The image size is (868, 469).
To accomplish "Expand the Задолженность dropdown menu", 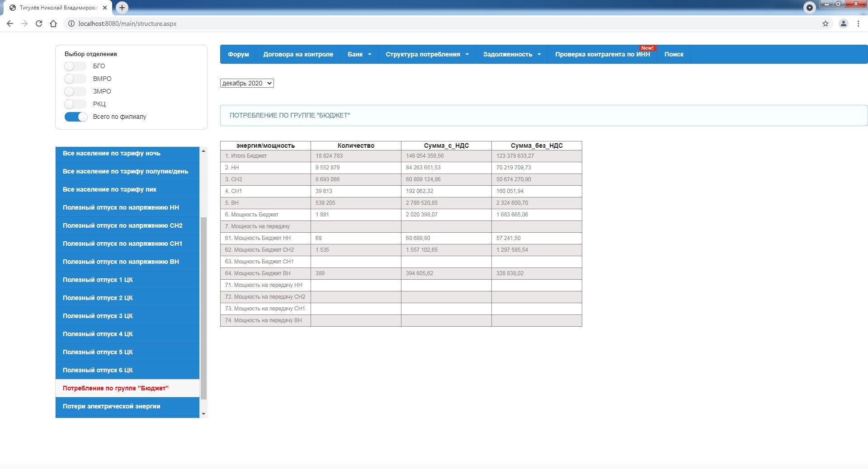I will pyautogui.click(x=511, y=54).
